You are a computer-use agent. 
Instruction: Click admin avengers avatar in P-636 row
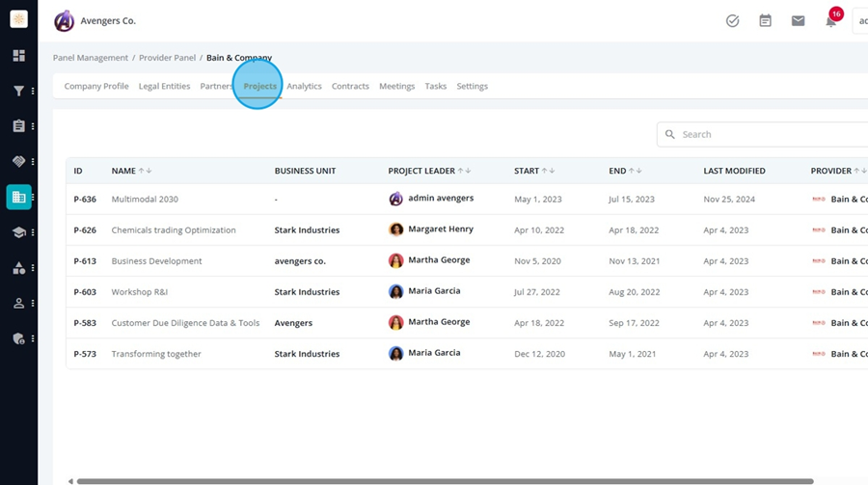pyautogui.click(x=395, y=199)
